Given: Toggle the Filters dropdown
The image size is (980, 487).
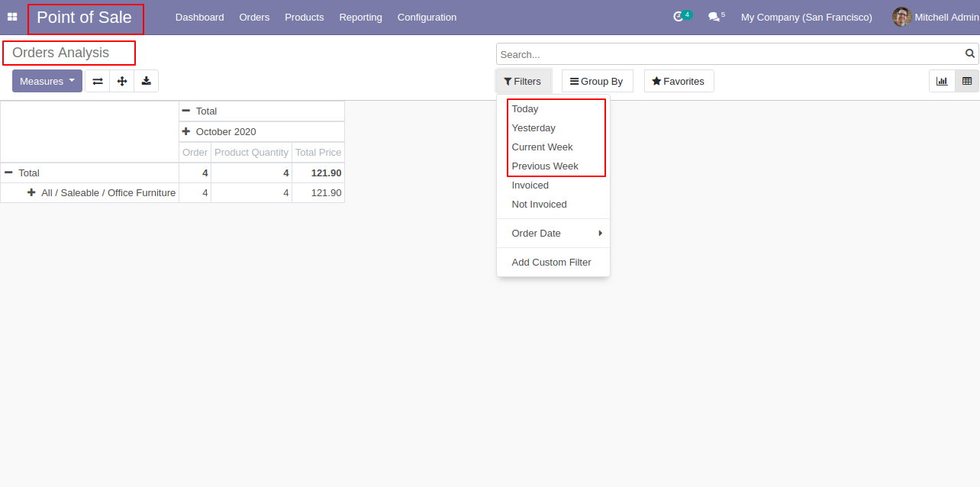Looking at the screenshot, I should tap(523, 81).
